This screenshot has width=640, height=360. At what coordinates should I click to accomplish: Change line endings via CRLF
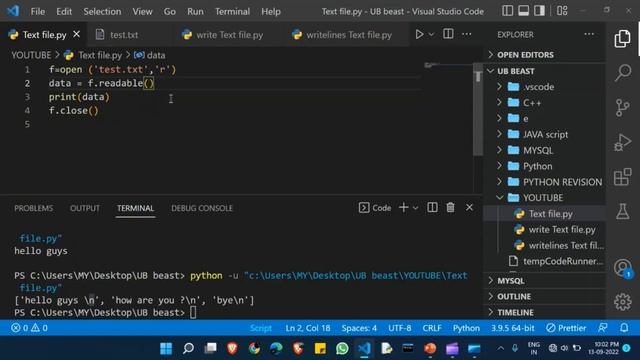click(432, 328)
